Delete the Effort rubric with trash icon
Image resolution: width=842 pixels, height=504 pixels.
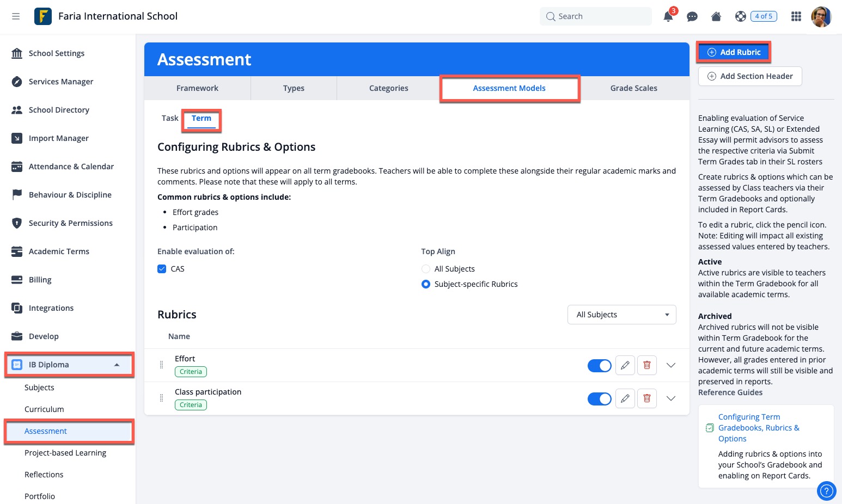point(647,365)
